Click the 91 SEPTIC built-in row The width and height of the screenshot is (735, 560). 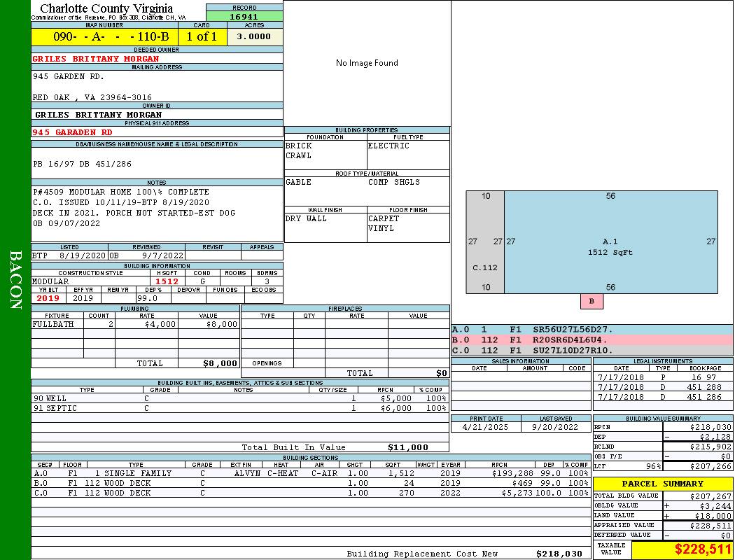coord(239,408)
